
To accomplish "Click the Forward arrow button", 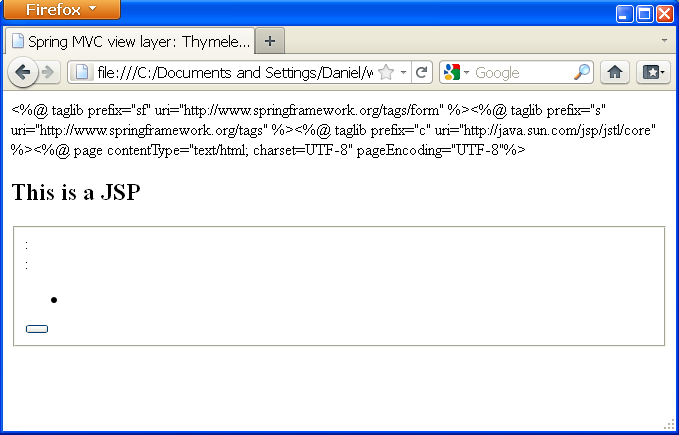I will click(x=48, y=72).
